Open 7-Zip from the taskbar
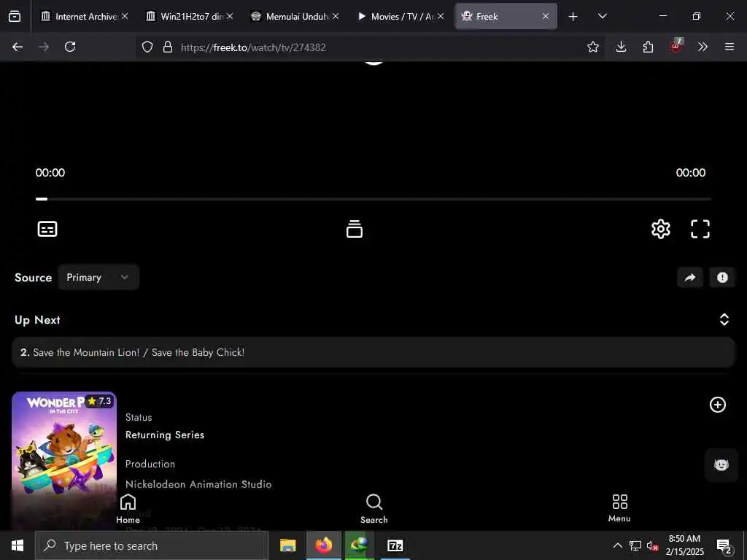 point(395,545)
